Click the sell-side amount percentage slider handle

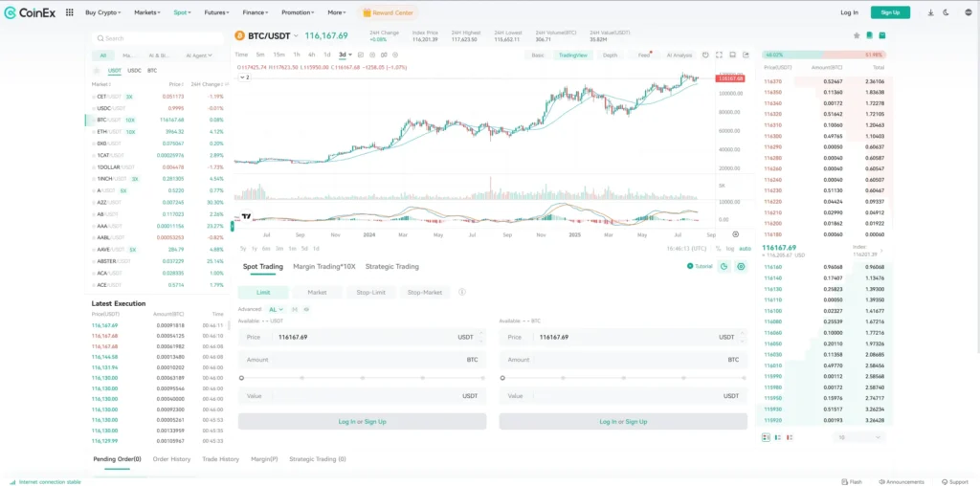[502, 378]
